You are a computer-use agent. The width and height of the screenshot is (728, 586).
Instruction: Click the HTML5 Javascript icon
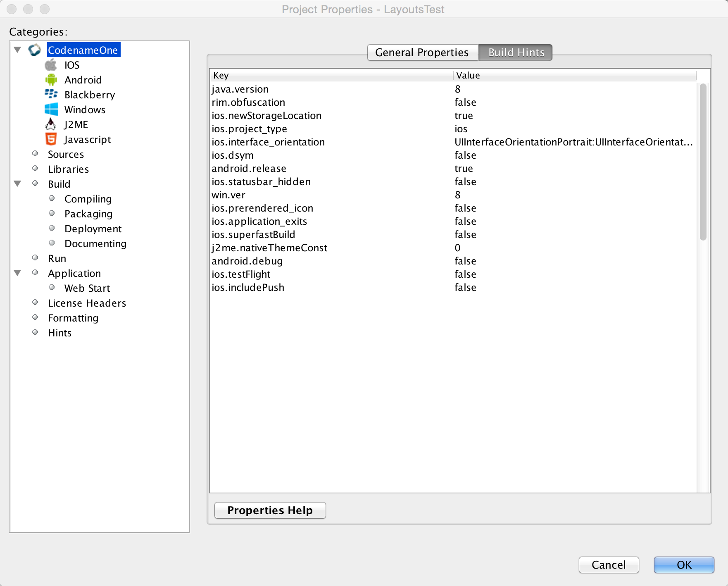(51, 139)
